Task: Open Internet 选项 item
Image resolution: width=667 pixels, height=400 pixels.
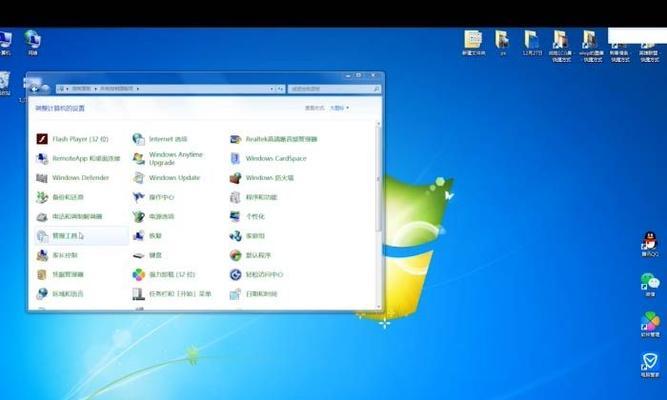Action: 160,139
